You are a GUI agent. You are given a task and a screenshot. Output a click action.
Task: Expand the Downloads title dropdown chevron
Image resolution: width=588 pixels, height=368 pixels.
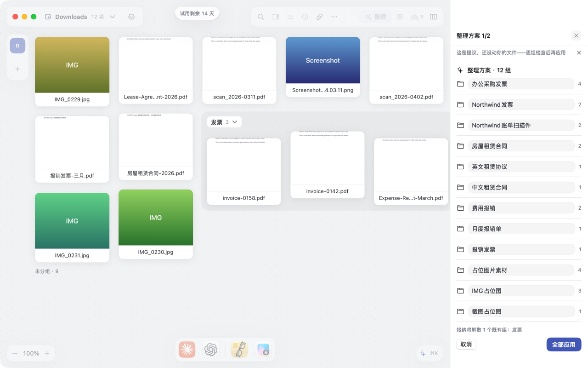tap(112, 17)
